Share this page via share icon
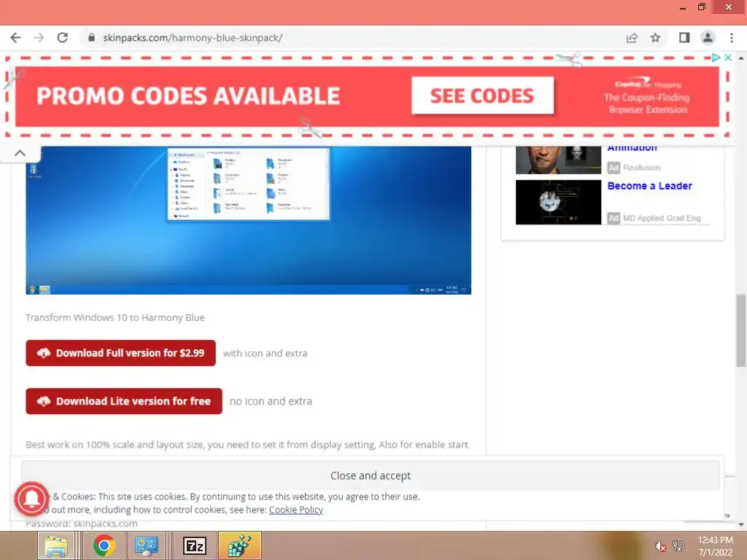 [632, 38]
